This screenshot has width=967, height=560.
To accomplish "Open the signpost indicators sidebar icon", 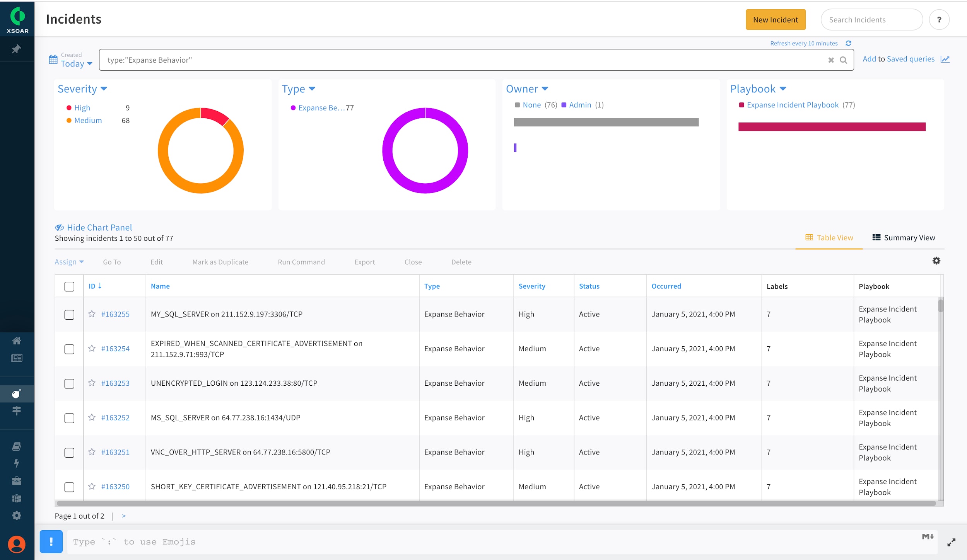I will pyautogui.click(x=17, y=410).
